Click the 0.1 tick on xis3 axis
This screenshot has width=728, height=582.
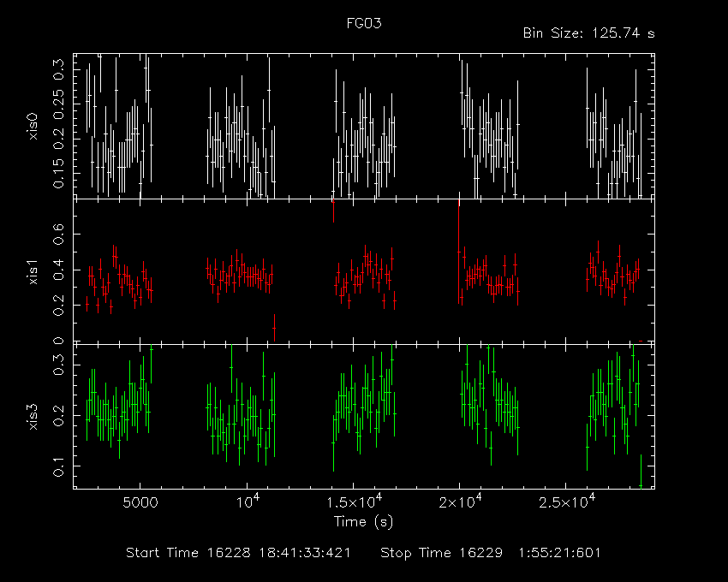(58, 466)
